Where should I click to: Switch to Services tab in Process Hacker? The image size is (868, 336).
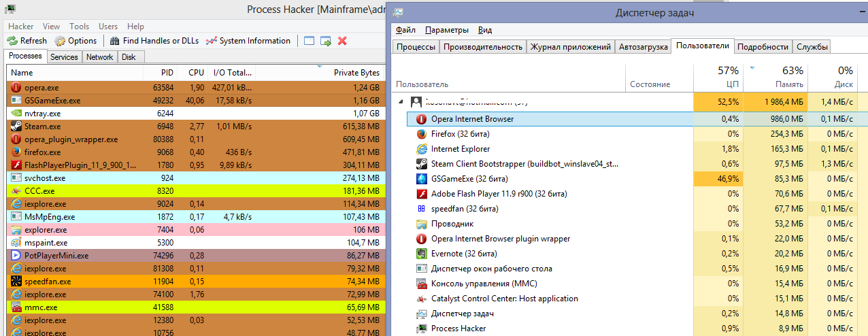(64, 57)
